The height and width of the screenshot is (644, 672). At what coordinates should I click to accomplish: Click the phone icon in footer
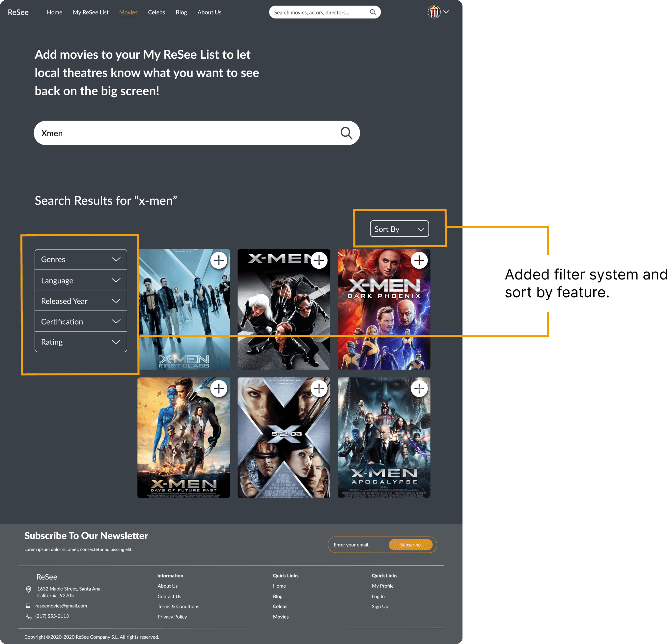pos(28,617)
